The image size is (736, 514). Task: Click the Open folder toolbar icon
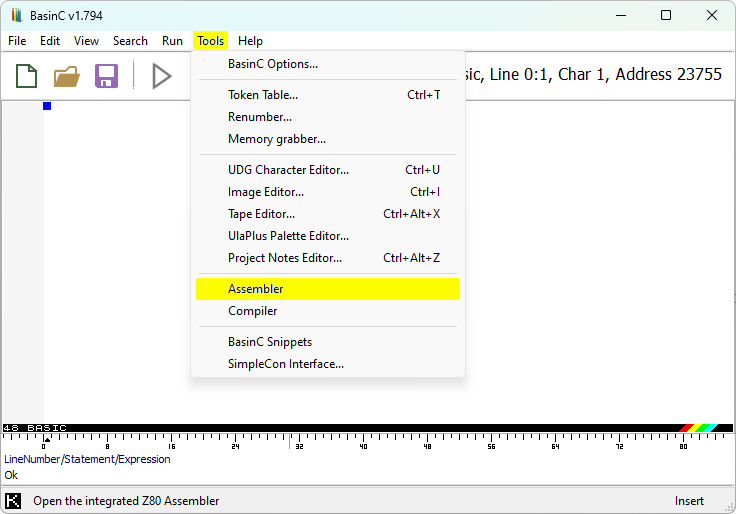point(66,76)
